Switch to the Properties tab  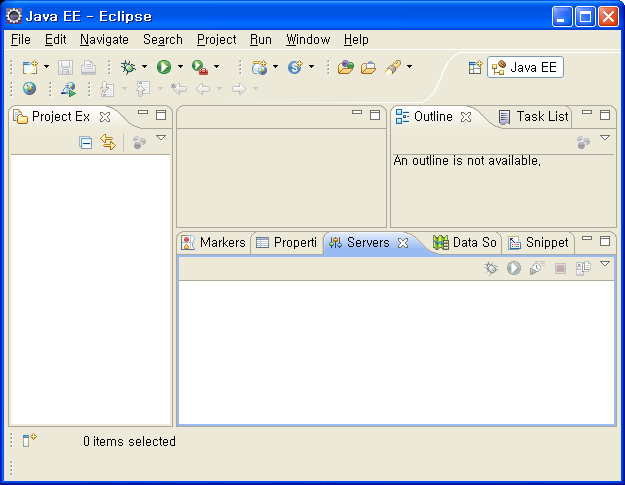click(286, 242)
